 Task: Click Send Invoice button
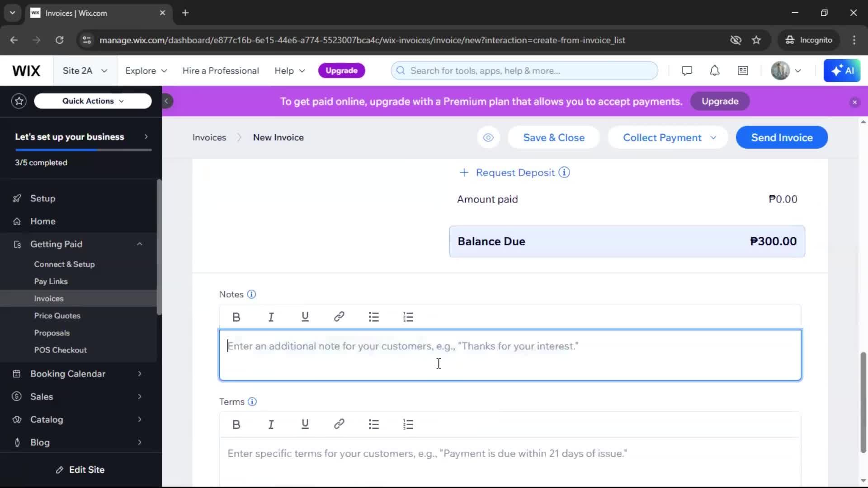(782, 138)
